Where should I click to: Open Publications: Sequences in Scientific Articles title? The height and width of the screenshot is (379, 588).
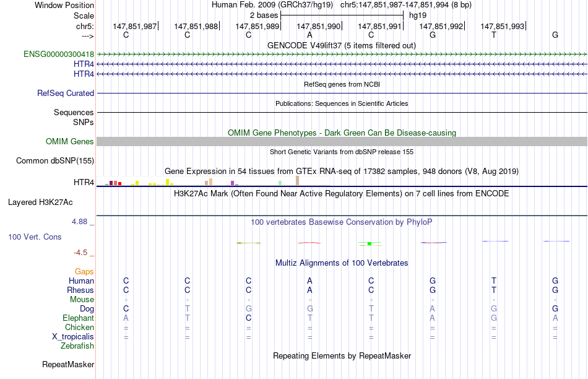pyautogui.click(x=342, y=103)
